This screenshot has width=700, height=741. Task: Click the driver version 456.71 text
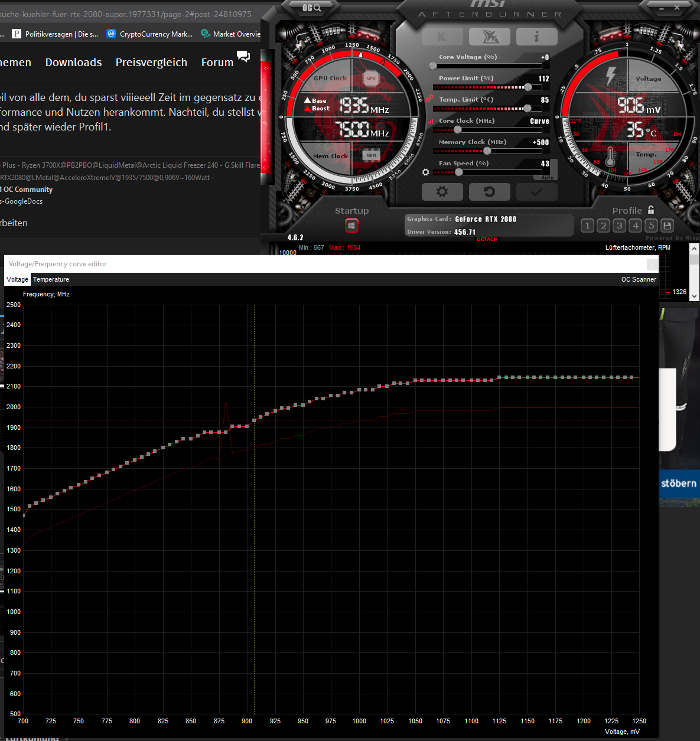tap(465, 232)
